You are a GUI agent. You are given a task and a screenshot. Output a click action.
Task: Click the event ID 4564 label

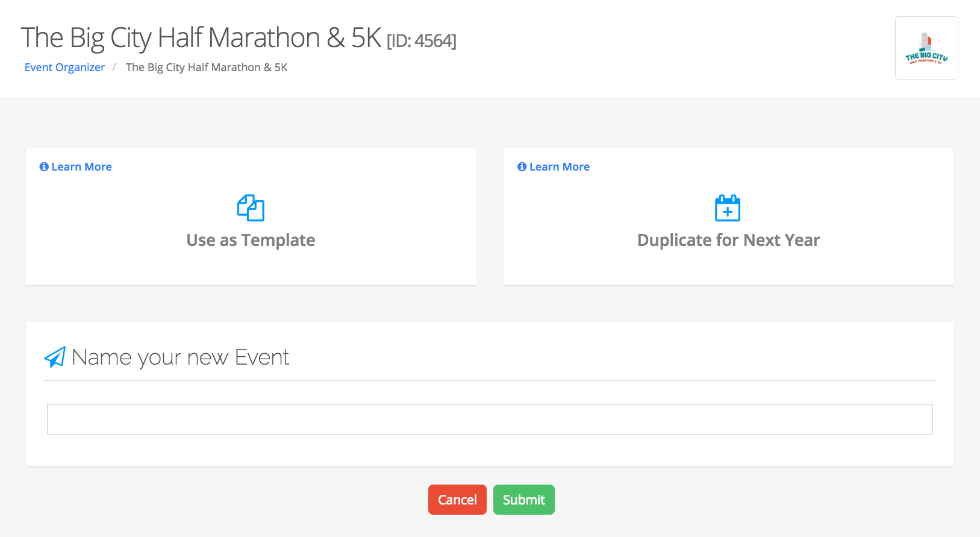[421, 41]
